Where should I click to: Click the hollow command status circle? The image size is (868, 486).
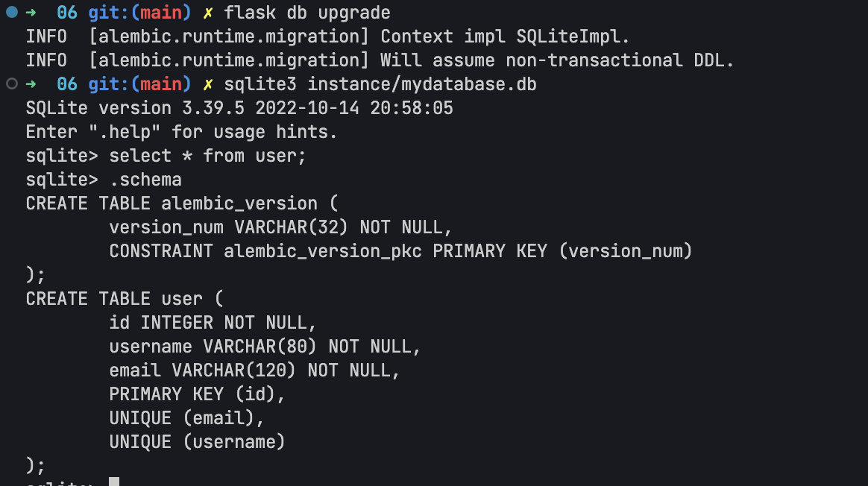[12, 83]
